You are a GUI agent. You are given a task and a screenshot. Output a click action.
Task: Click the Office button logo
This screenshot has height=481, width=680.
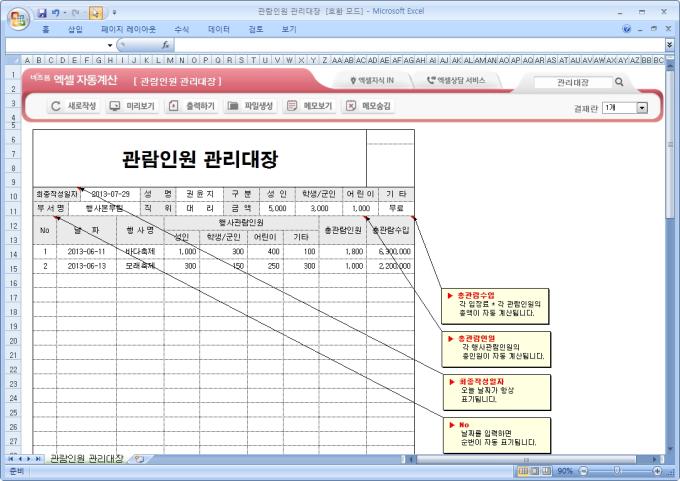(18, 19)
